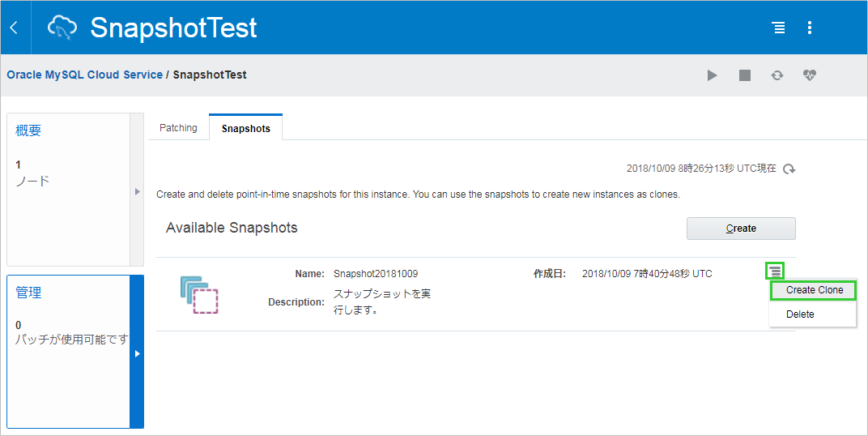Image resolution: width=868 pixels, height=436 pixels.
Task: Go back using the left chevron arrow
Action: [14, 28]
